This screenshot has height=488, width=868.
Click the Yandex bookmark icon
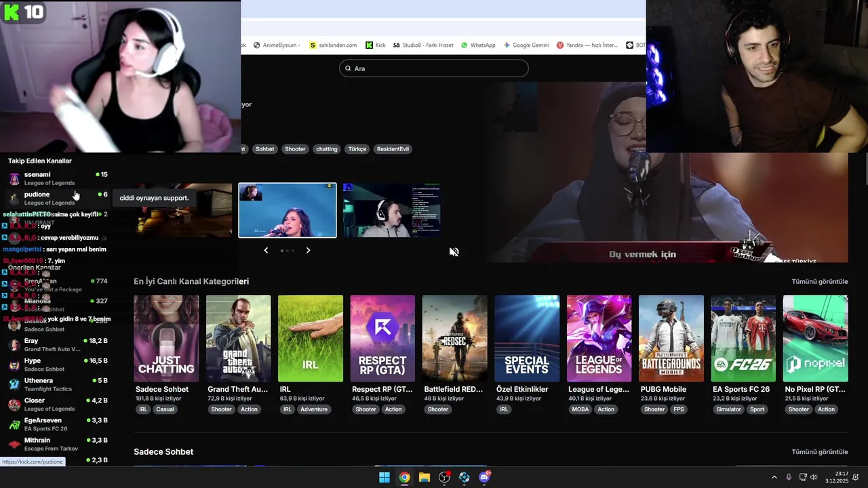tap(560, 45)
